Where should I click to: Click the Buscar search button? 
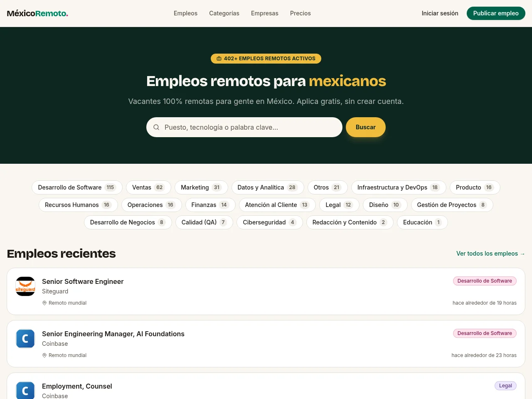tap(366, 127)
